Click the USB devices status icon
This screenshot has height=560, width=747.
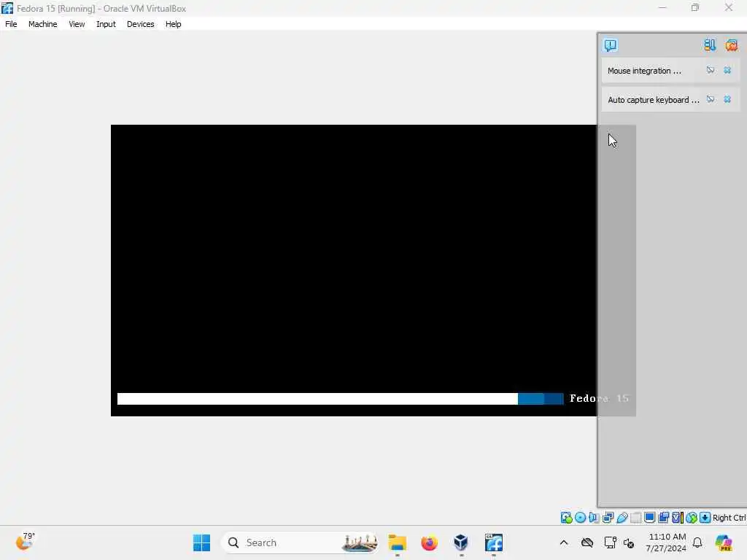tap(622, 518)
